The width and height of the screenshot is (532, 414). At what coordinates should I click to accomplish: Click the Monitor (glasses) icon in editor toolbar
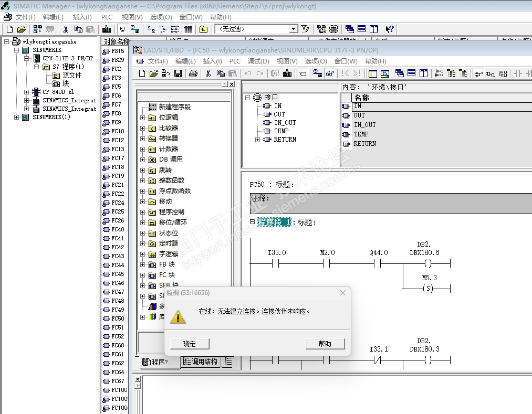coord(330,73)
